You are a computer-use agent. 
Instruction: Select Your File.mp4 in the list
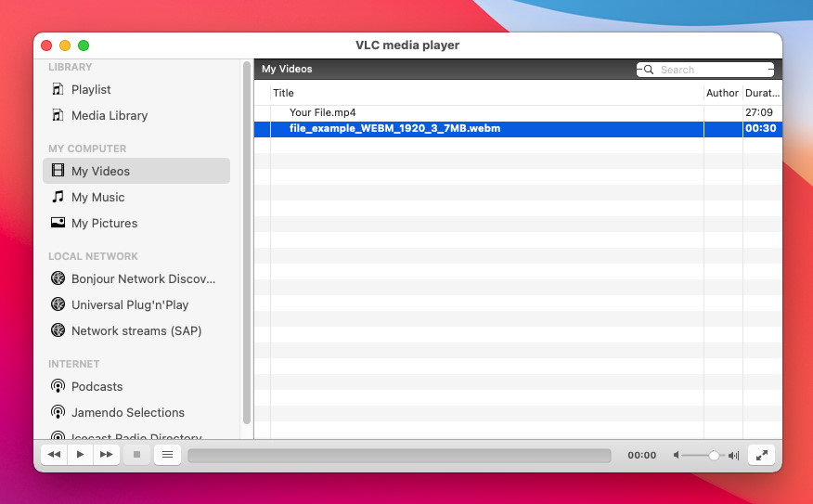tap(518, 112)
